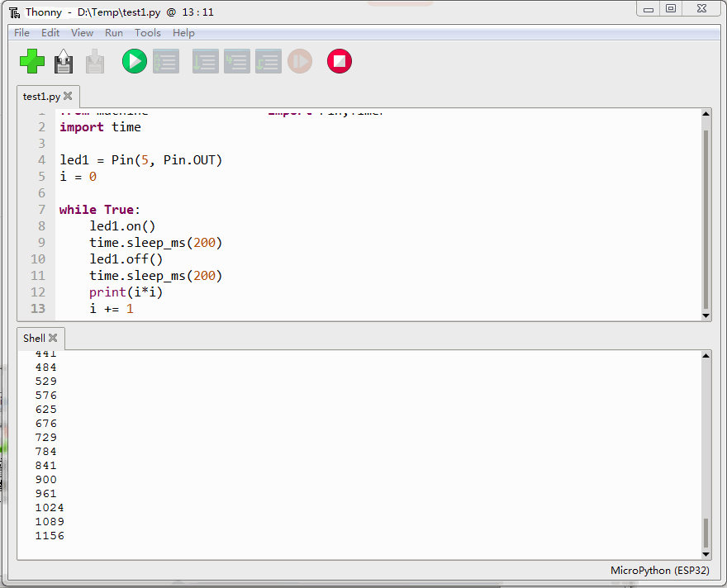Click line number 13 in the gutter
The width and height of the screenshot is (727, 588).
[x=38, y=309]
